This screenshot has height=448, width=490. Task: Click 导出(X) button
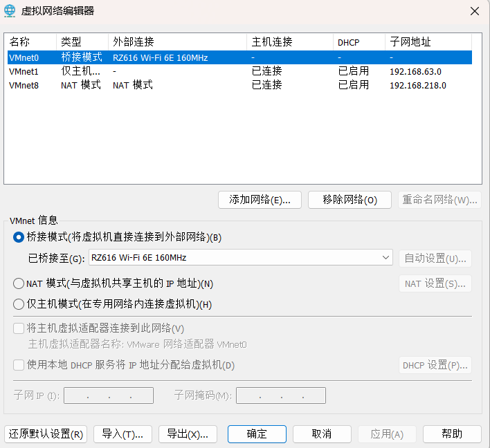(188, 434)
